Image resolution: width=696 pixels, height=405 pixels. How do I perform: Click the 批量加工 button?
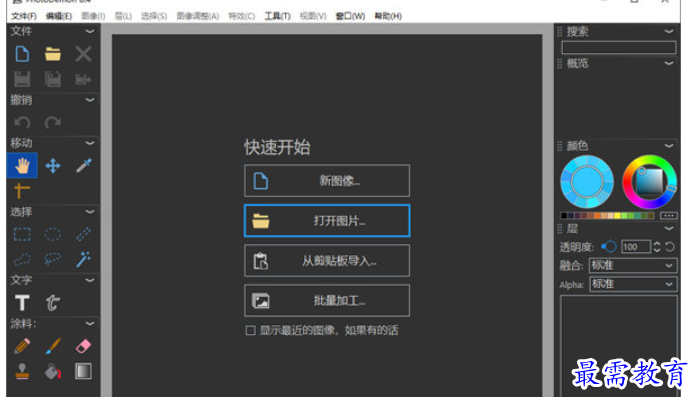[x=327, y=301]
